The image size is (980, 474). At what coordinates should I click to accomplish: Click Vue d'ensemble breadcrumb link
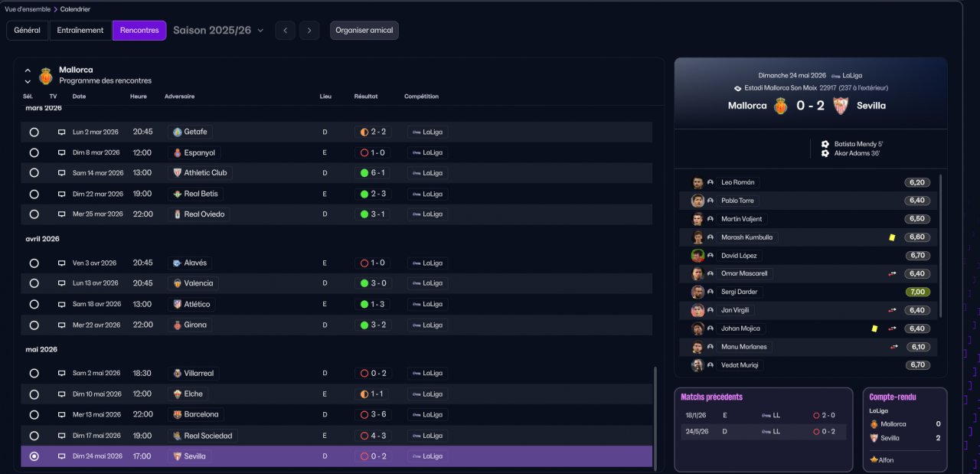pyautogui.click(x=28, y=9)
